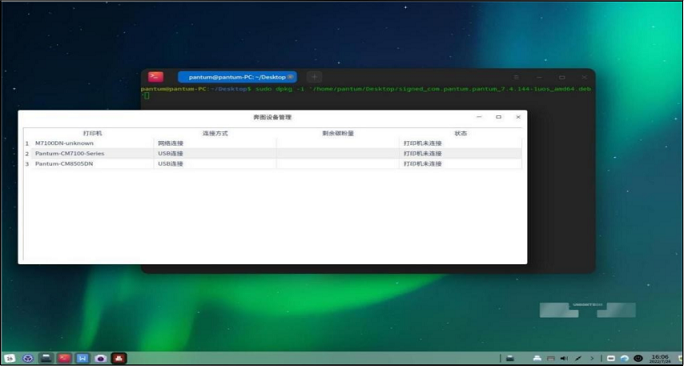Click the red terminal logo in terminal title bar

[156, 77]
